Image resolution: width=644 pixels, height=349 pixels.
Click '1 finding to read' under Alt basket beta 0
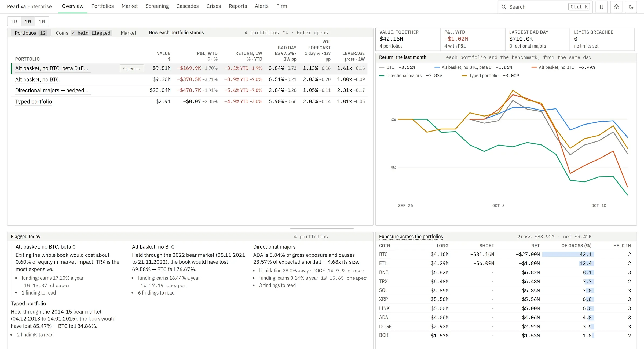click(x=39, y=293)
